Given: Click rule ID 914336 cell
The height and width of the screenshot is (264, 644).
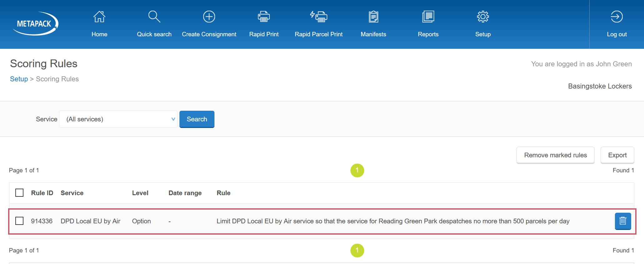Looking at the screenshot, I should tap(42, 221).
